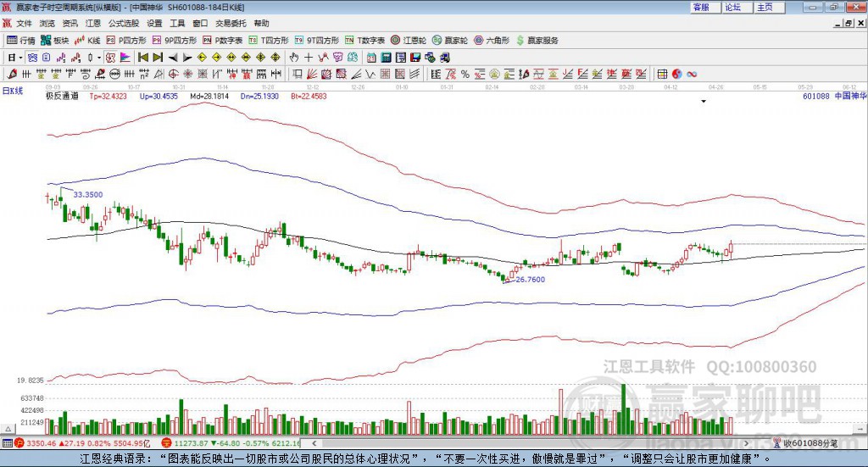This screenshot has width=868, height=467.
Task: Click the 33.3500 high price label
Action: (x=88, y=195)
